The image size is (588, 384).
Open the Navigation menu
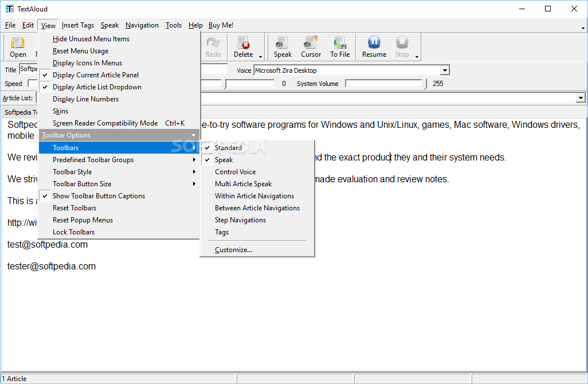pos(142,25)
